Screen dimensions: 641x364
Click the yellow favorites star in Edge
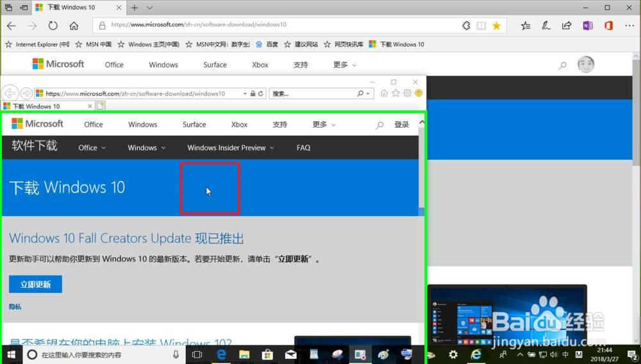click(496, 26)
